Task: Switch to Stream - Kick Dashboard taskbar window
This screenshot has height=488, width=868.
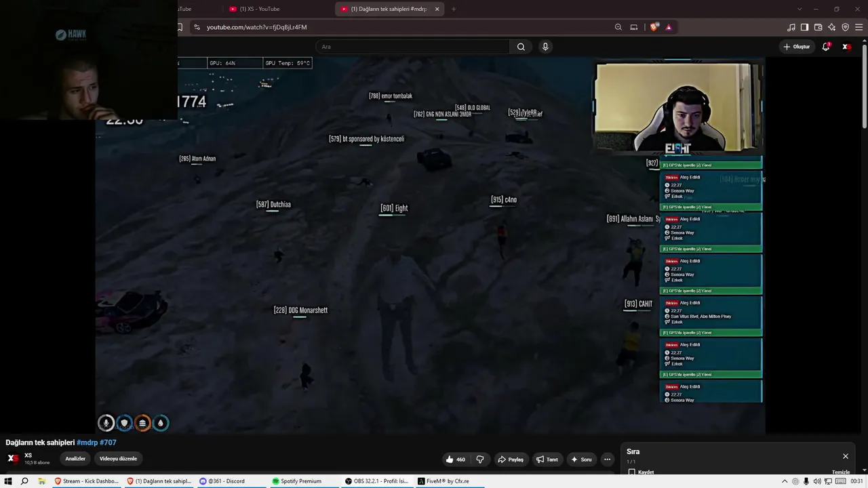Action: [x=86, y=481]
